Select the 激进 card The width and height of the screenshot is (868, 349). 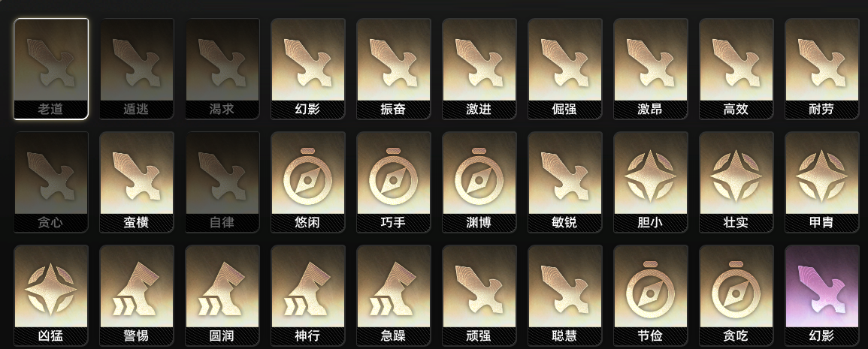[x=479, y=68]
